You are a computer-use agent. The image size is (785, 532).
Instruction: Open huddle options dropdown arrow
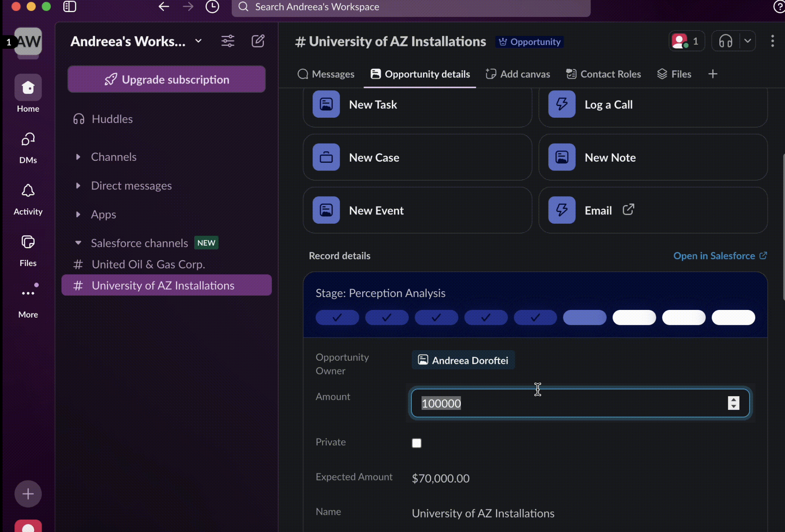coord(748,41)
